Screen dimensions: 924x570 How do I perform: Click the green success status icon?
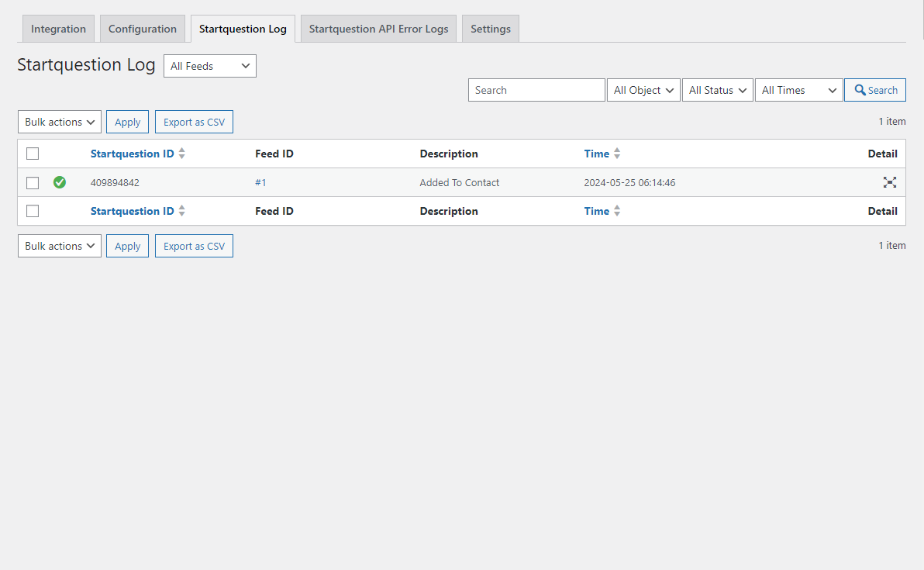[60, 182]
